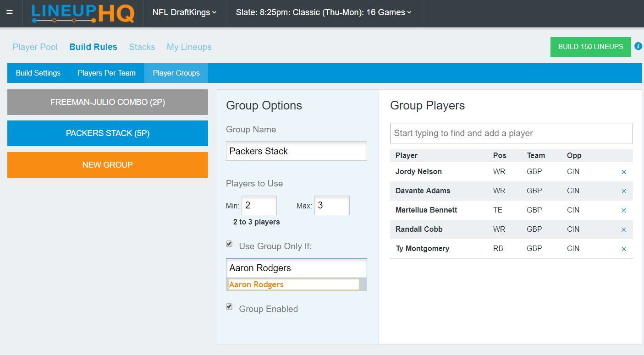Viewport: 644px width, 355px height.
Task: Select the Build Rules tab
Action: coord(94,47)
